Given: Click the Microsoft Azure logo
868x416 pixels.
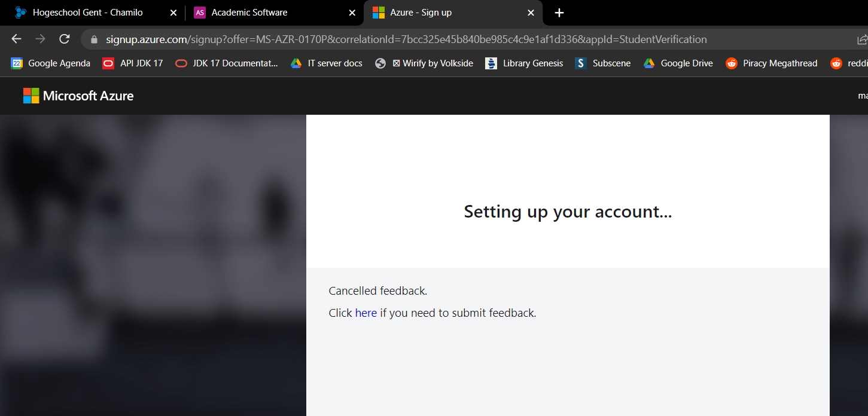Looking at the screenshot, I should (x=78, y=96).
